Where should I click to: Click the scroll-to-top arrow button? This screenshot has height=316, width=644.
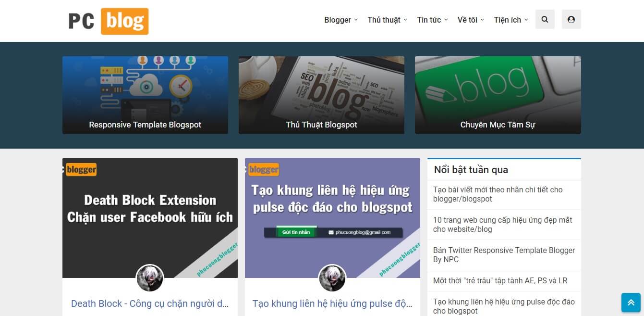631,303
